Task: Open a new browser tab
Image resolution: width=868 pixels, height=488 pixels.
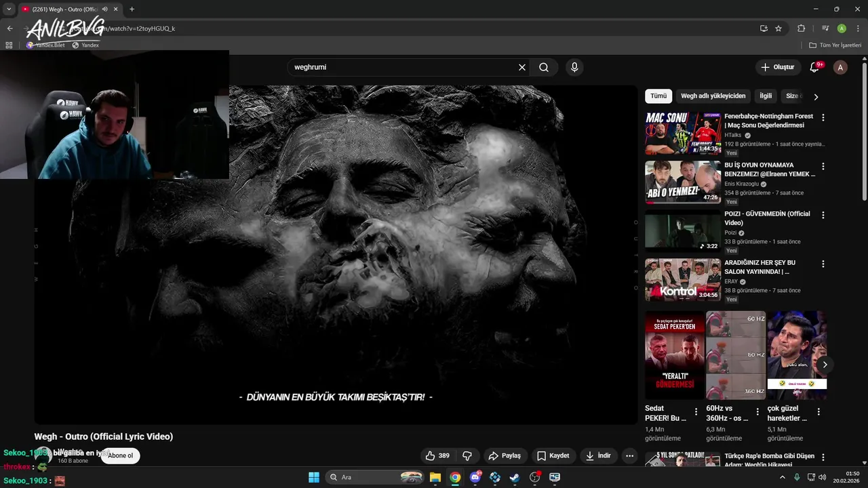Action: (x=132, y=9)
